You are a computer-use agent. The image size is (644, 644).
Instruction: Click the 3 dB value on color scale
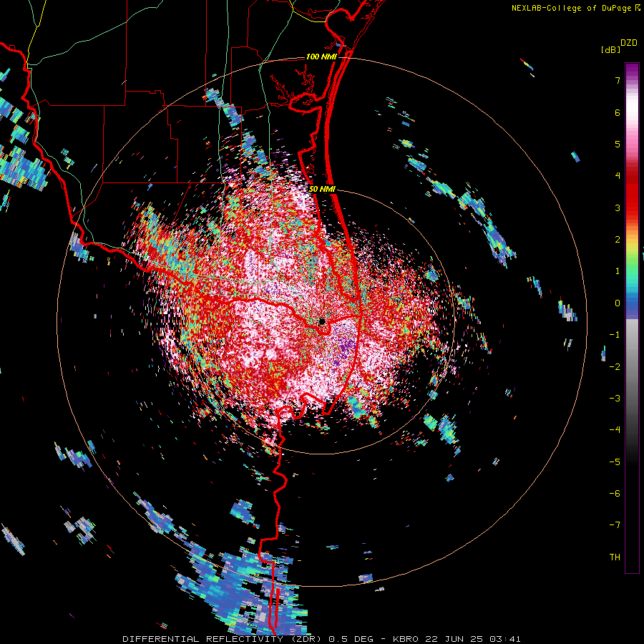click(618, 208)
